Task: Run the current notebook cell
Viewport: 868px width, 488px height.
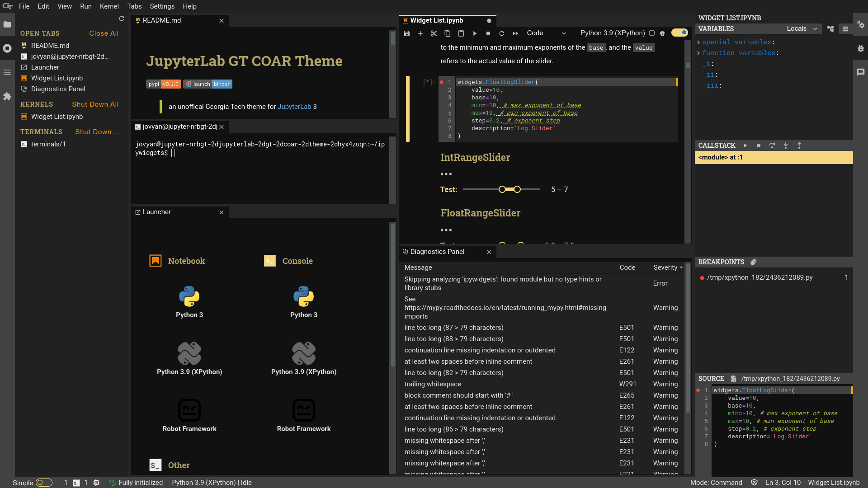Action: point(475,33)
